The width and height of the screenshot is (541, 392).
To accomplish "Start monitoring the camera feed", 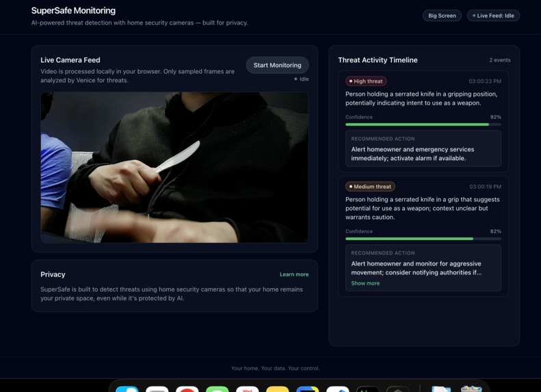I will (x=277, y=65).
